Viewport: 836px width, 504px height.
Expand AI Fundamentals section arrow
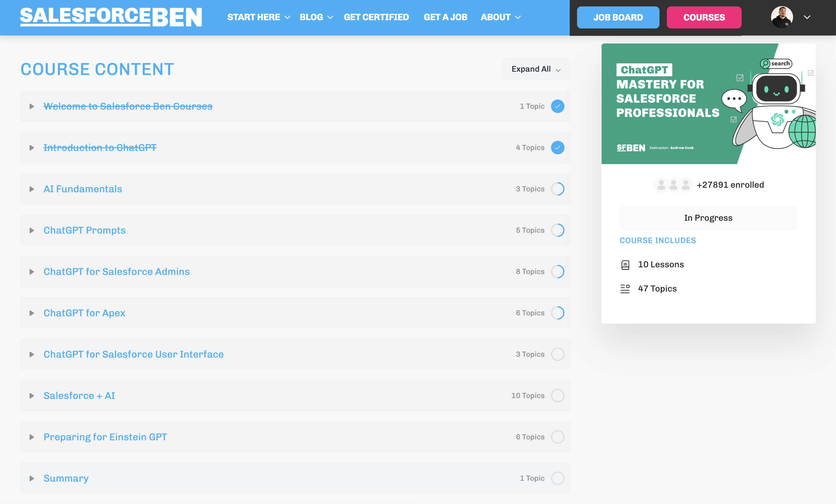pos(32,189)
